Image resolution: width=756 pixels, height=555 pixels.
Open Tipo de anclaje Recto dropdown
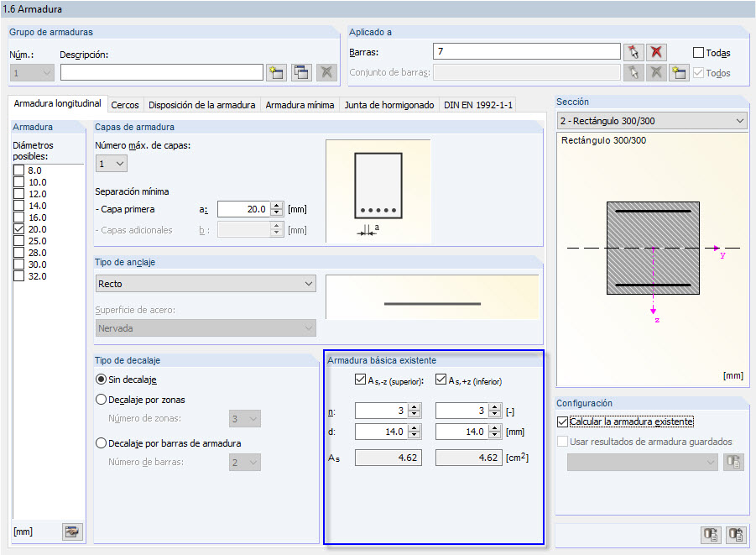click(206, 283)
